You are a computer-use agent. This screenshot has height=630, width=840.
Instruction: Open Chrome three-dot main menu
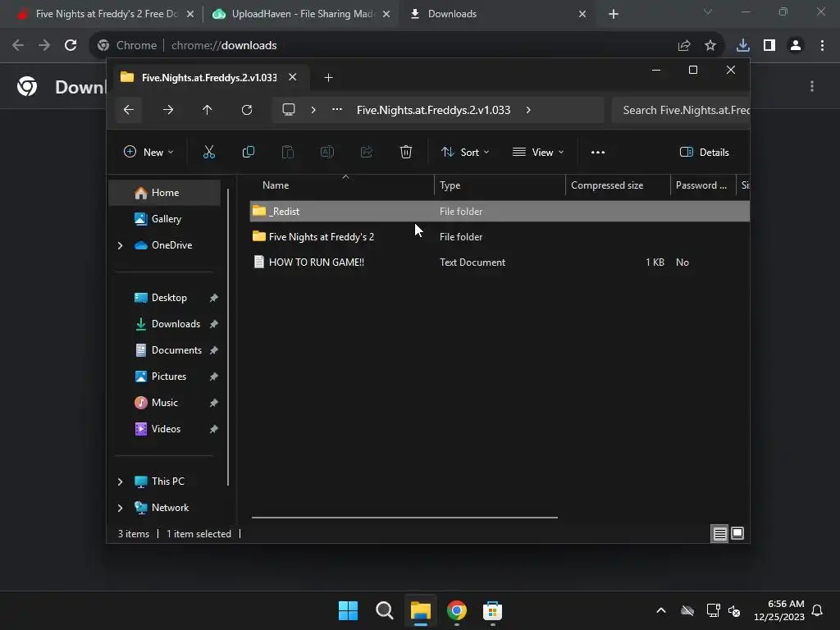[x=822, y=46]
